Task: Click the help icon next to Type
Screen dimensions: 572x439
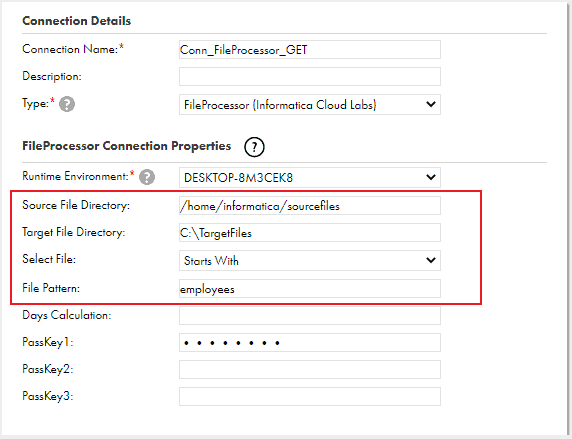Action: coord(67,104)
